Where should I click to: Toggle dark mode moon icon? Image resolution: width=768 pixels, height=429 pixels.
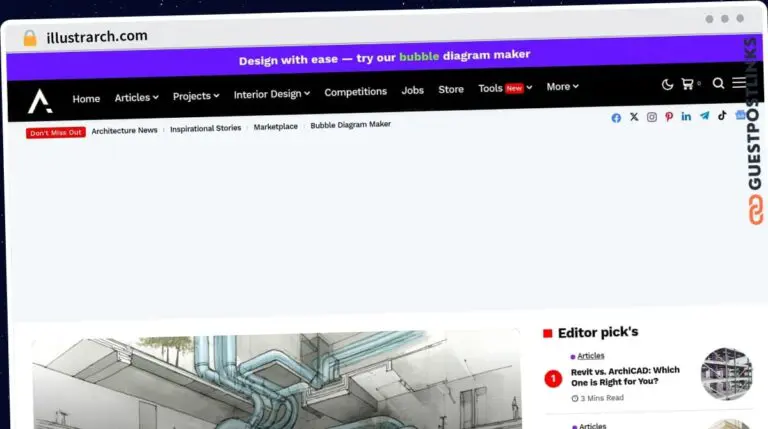point(667,85)
